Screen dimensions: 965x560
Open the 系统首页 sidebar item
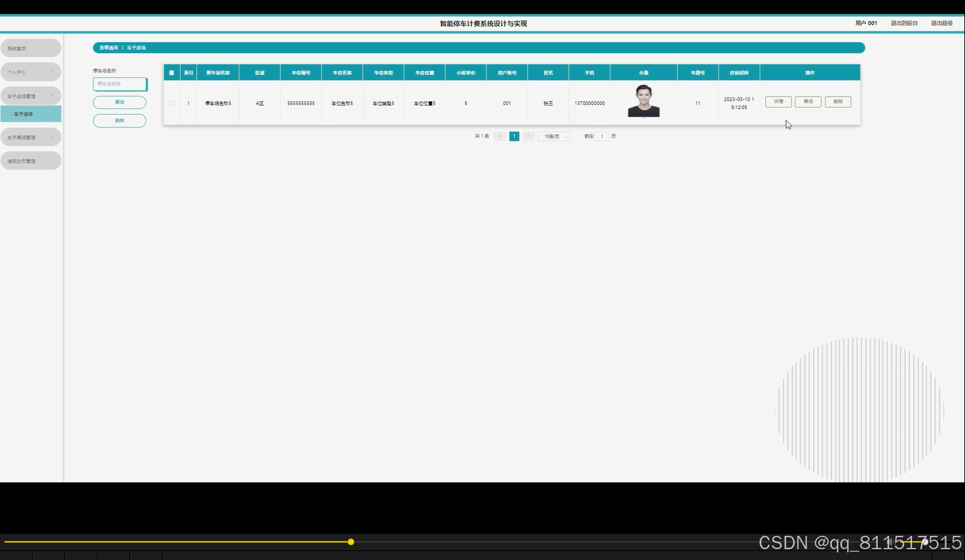[x=31, y=48]
